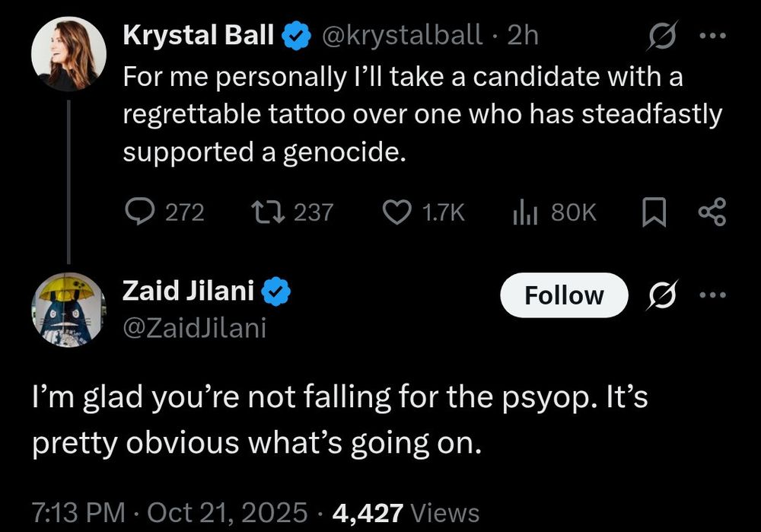Image resolution: width=761 pixels, height=532 pixels.
Task: Open @krystalball's handle
Action: tap(405, 34)
